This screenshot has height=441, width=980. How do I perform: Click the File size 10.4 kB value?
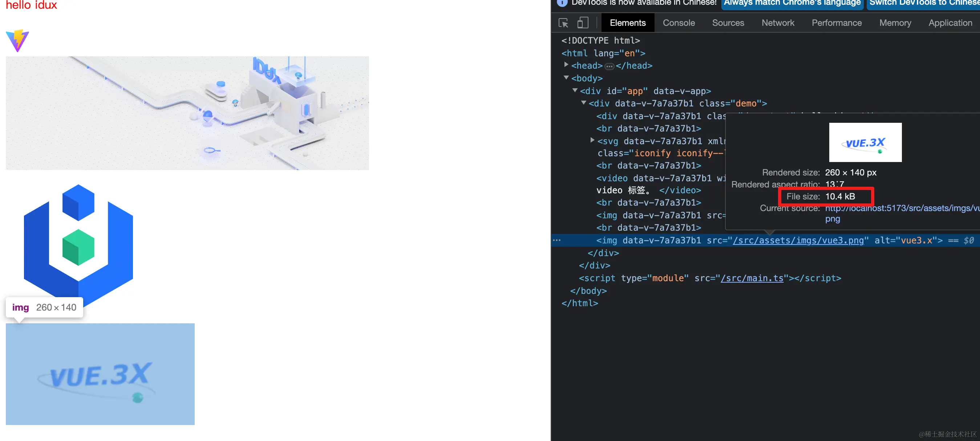click(x=840, y=196)
